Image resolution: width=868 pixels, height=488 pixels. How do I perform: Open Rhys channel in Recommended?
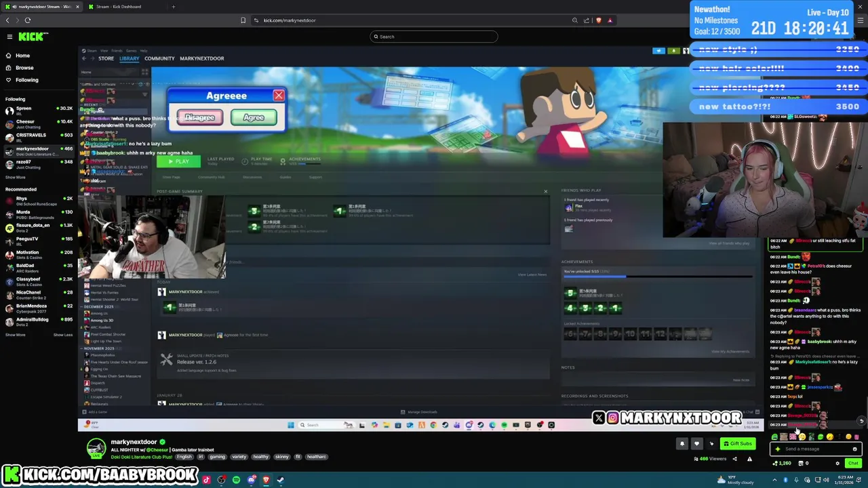tap(39, 201)
